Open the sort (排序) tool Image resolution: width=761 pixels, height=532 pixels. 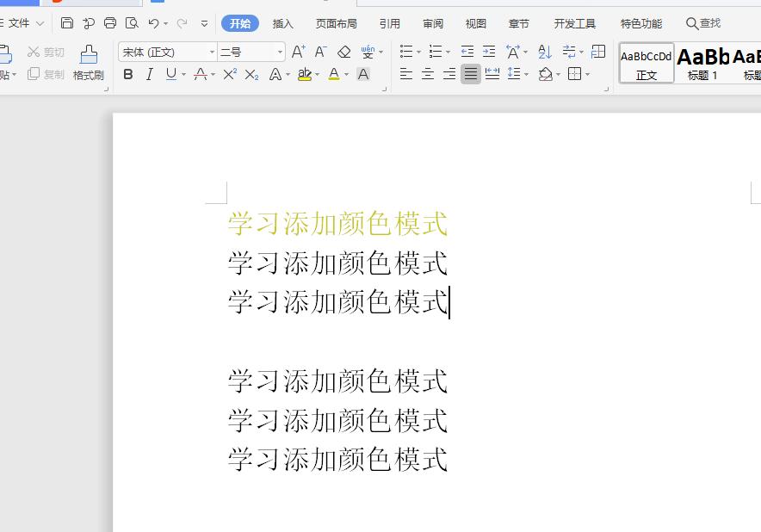pyautogui.click(x=543, y=52)
